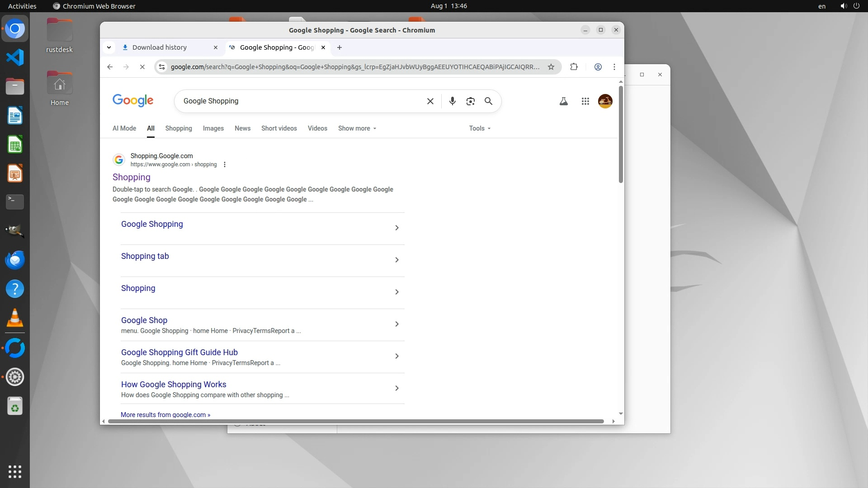Open the Extensions puzzle icon
868x488 pixels.
574,67
